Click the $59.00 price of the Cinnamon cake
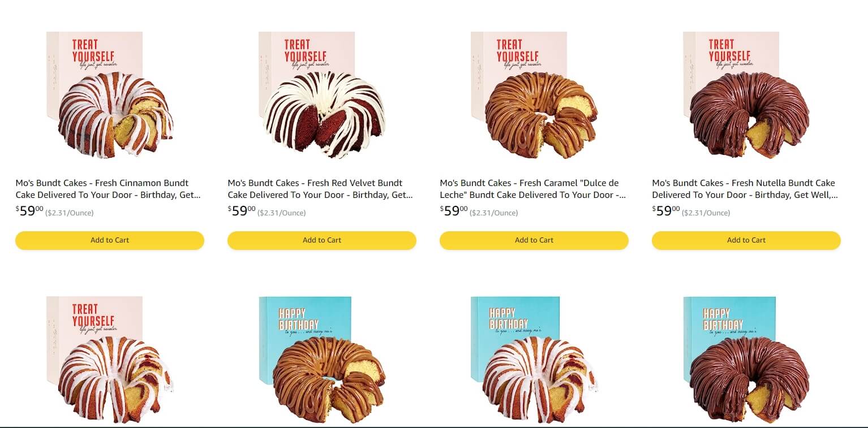868x428 pixels. (29, 211)
